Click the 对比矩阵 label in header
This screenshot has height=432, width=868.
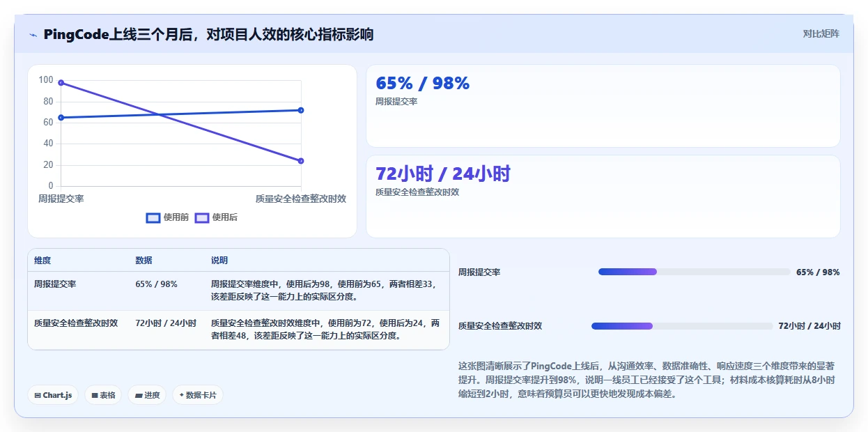point(821,33)
